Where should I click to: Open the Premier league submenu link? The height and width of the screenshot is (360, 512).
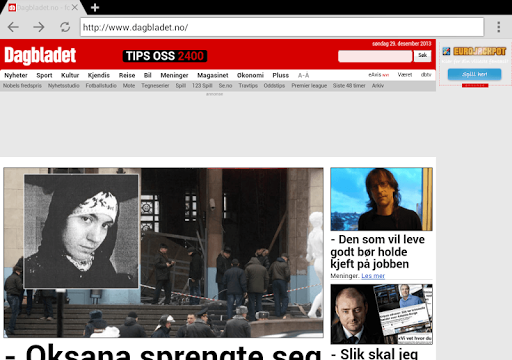tap(309, 86)
